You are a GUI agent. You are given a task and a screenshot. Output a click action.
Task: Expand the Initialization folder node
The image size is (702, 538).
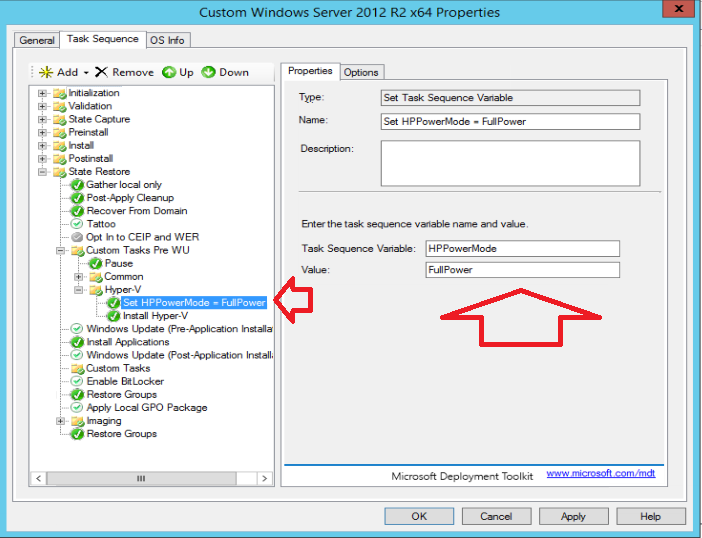pyautogui.click(x=43, y=93)
